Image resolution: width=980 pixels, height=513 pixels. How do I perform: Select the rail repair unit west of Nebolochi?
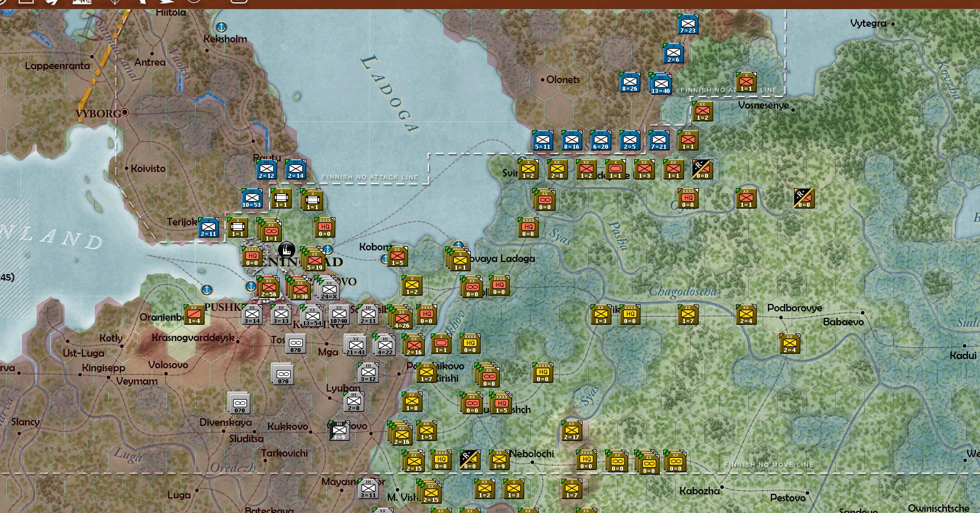click(470, 460)
